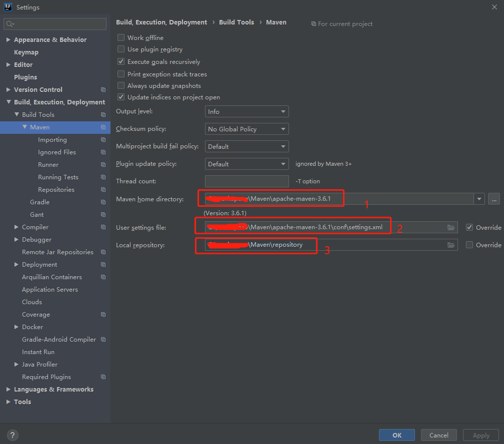Click the project-level icon beside Arquillian Containers
The height and width of the screenshot is (444, 504).
coord(103,277)
